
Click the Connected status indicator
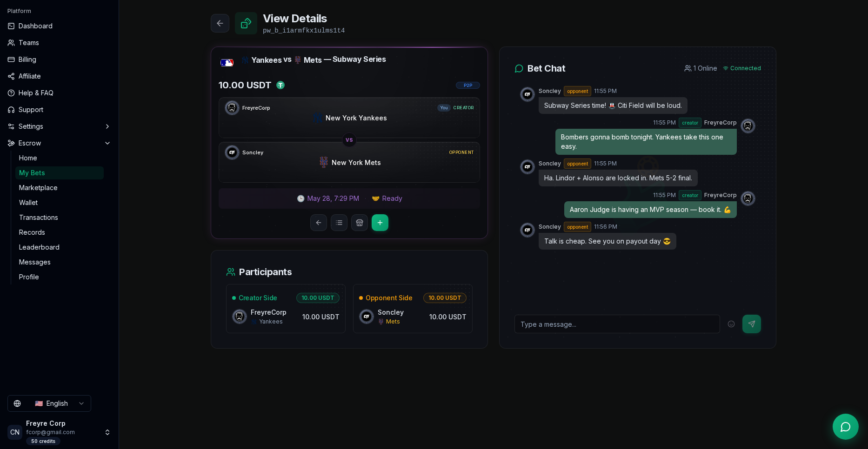tap(742, 68)
